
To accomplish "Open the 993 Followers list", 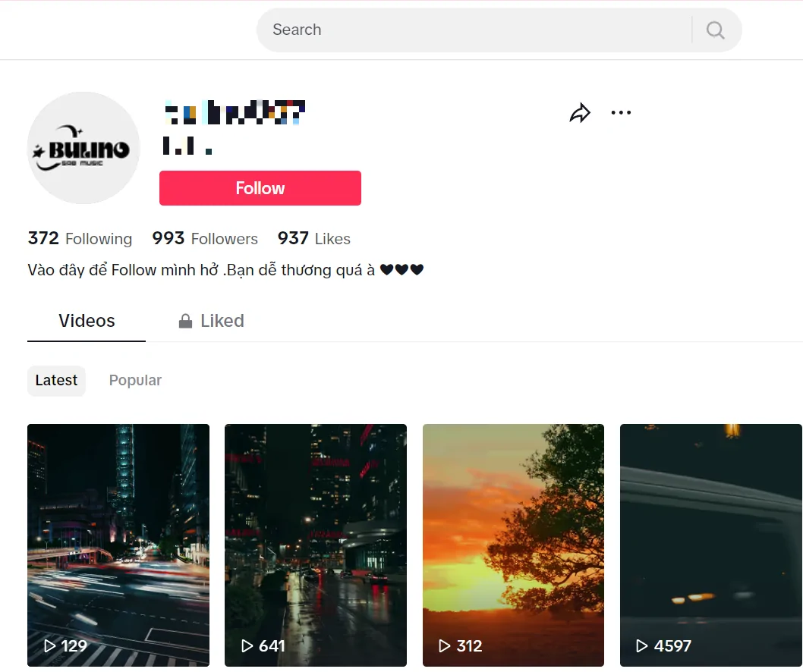I will pos(205,239).
